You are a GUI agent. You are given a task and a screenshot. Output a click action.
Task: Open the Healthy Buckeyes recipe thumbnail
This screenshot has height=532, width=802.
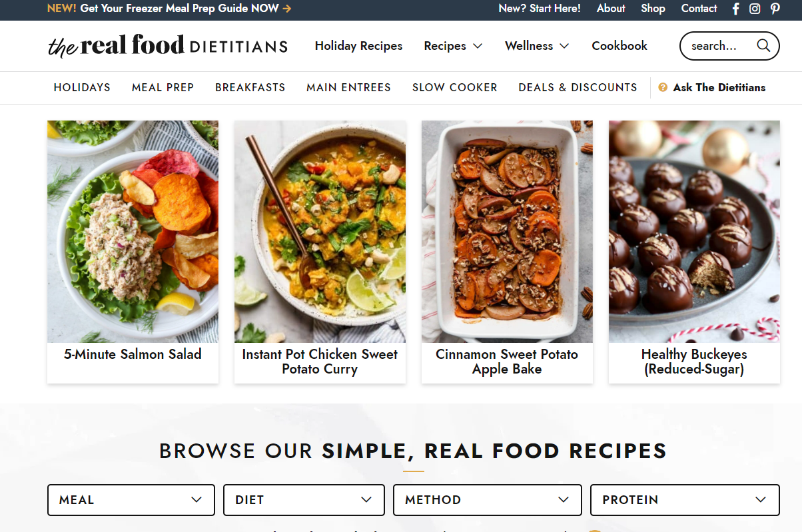click(x=694, y=232)
